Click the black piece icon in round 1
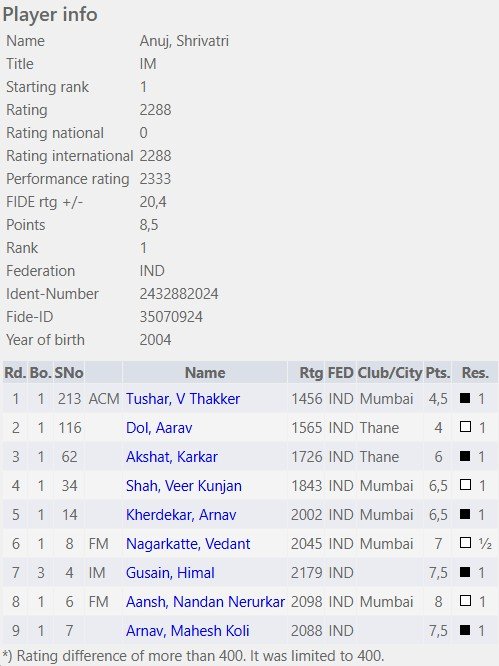 (465, 398)
